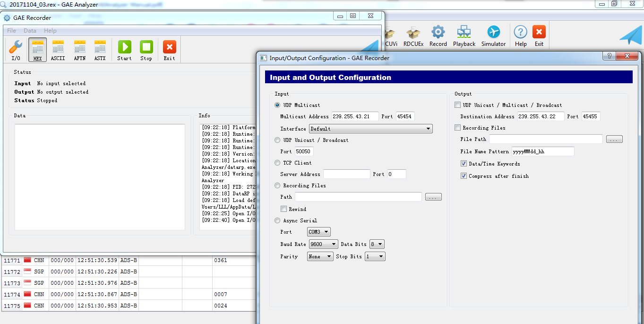
Task: Click the Multicast Address input field
Action: tap(355, 116)
